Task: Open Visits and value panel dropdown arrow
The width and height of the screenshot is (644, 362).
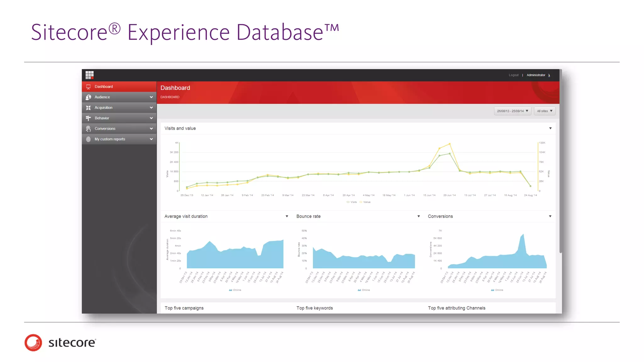Action: pyautogui.click(x=550, y=128)
